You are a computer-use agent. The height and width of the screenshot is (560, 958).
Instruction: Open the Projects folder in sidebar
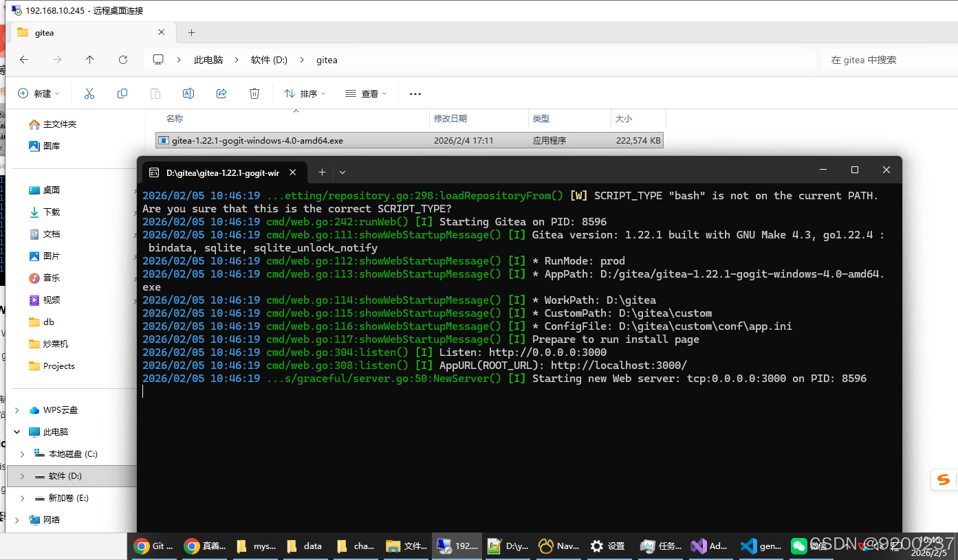(x=52, y=366)
